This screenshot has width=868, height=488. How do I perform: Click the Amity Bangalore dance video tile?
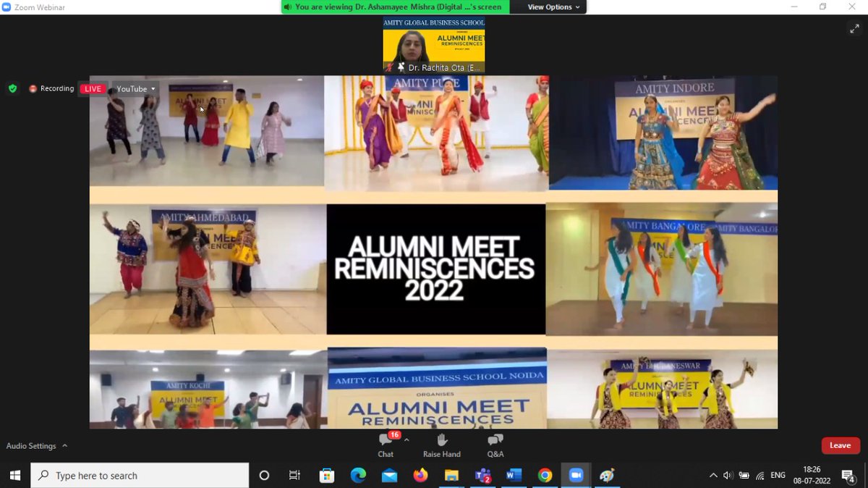[x=662, y=269]
